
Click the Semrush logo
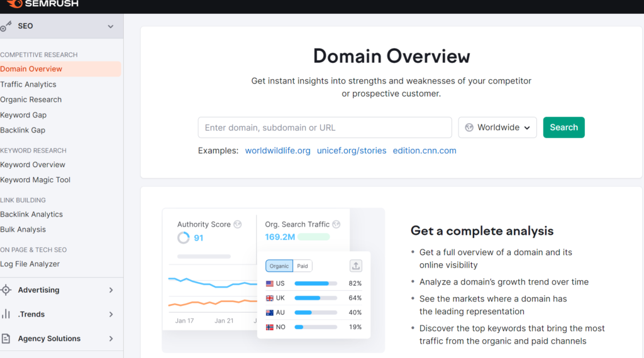click(x=43, y=4)
